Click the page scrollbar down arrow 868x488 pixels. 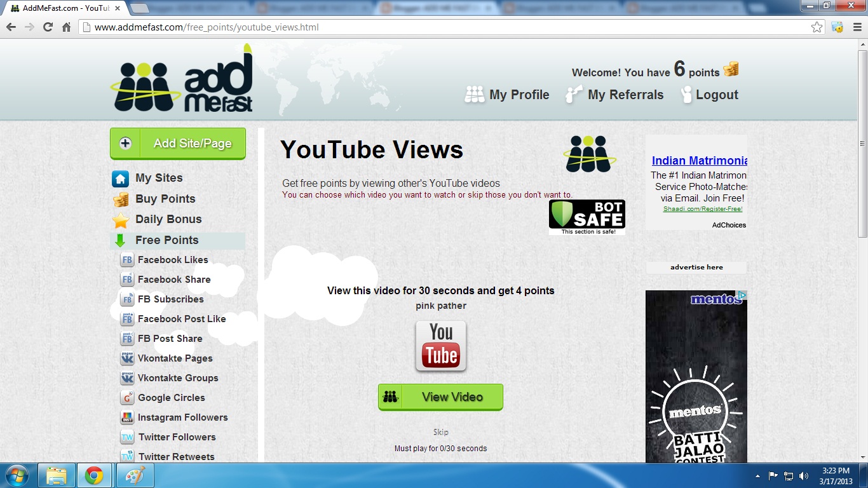[862, 457]
